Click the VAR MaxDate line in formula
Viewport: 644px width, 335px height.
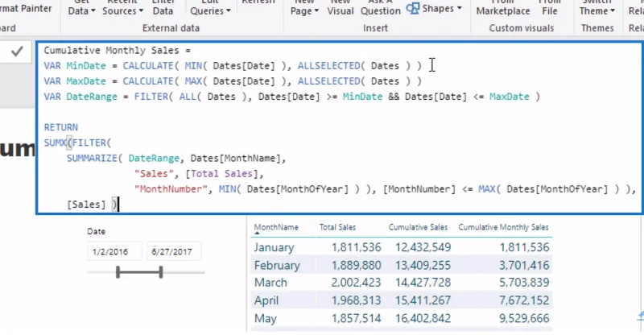[233, 81]
